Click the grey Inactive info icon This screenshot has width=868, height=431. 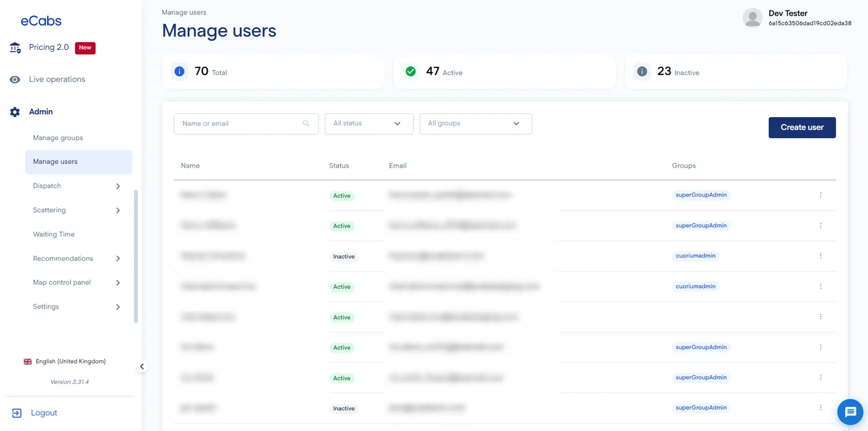click(642, 72)
